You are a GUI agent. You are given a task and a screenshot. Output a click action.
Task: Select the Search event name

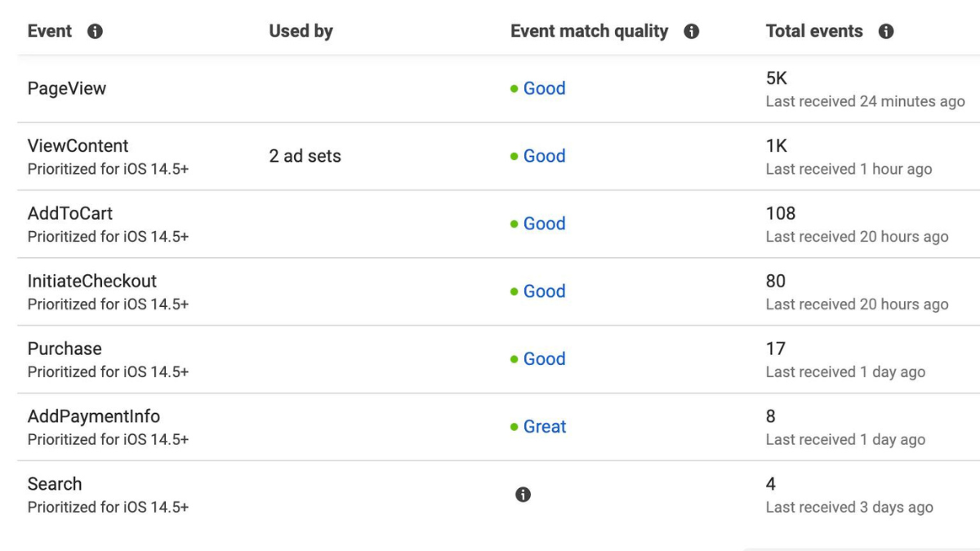pos(55,485)
